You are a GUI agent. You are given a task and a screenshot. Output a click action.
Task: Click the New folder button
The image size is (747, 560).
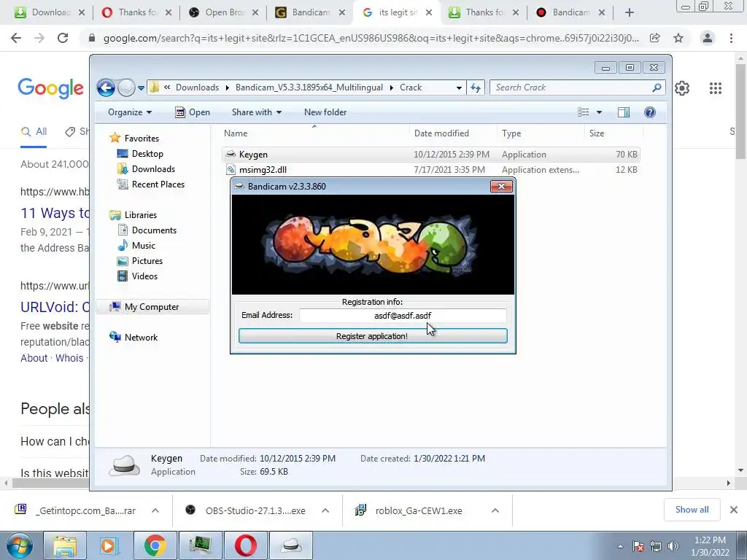(325, 112)
